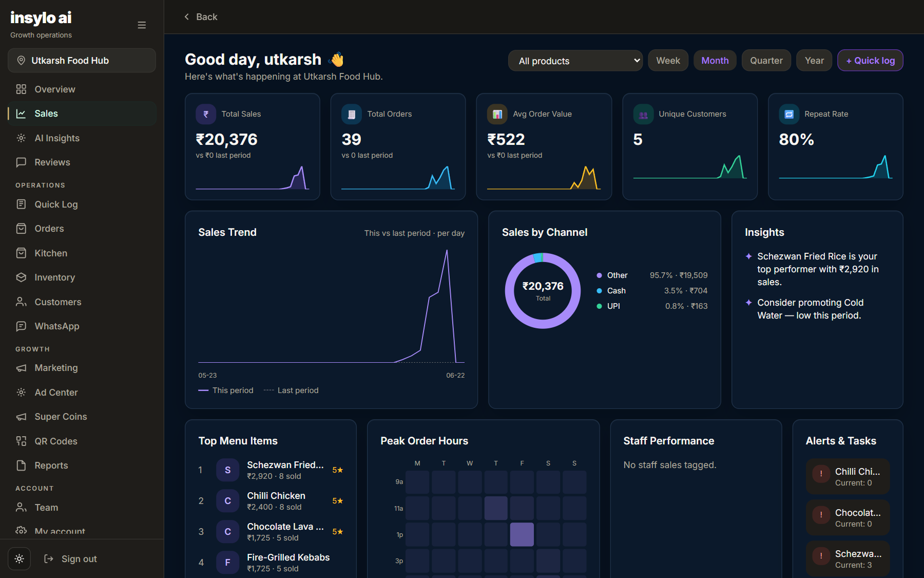Screen dimensions: 924x578
Task: Click Sign out link
Action: click(x=71, y=559)
